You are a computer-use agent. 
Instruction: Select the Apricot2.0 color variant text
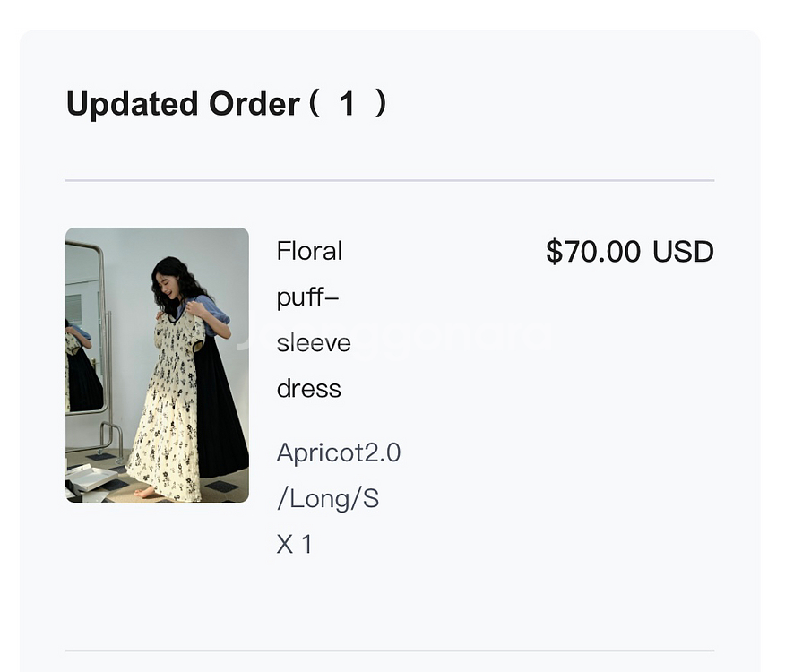(339, 452)
